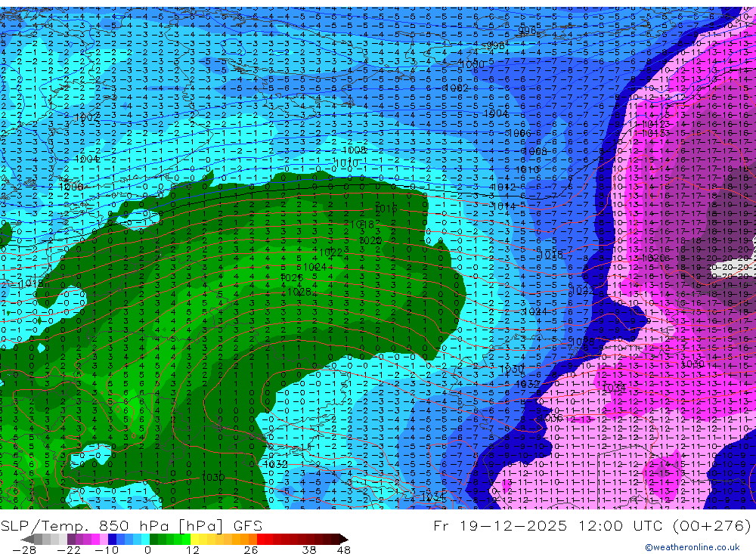Click the '-22' legend value
Image resolution: width=756 pixels, height=554 pixels.
(69, 550)
